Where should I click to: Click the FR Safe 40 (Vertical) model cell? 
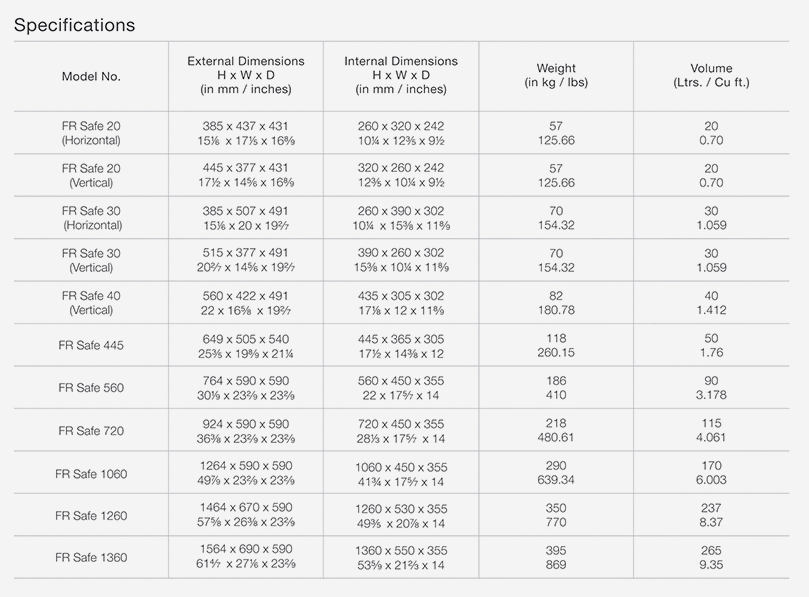(91, 303)
